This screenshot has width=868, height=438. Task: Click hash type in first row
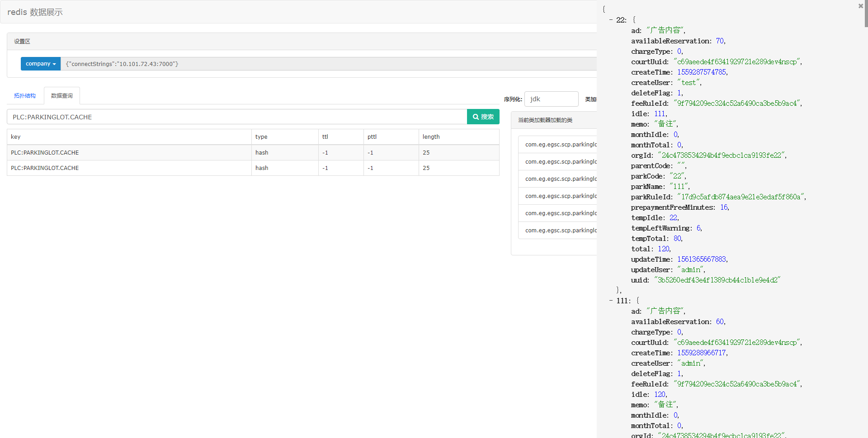(x=262, y=153)
